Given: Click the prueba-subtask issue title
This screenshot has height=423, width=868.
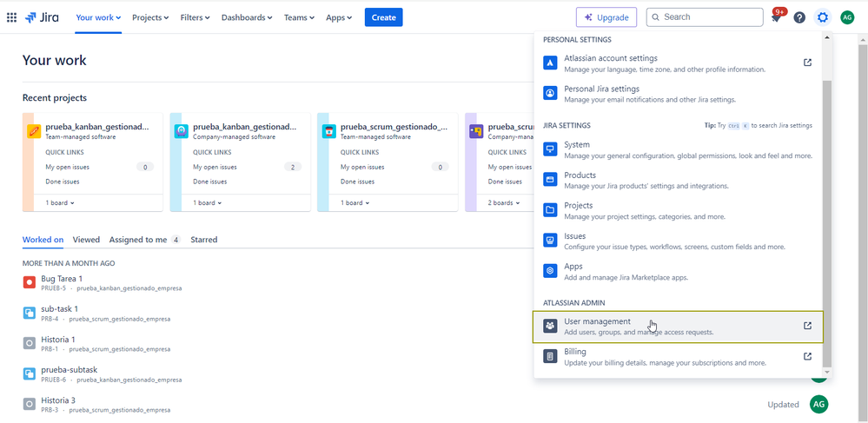Looking at the screenshot, I should (x=70, y=370).
